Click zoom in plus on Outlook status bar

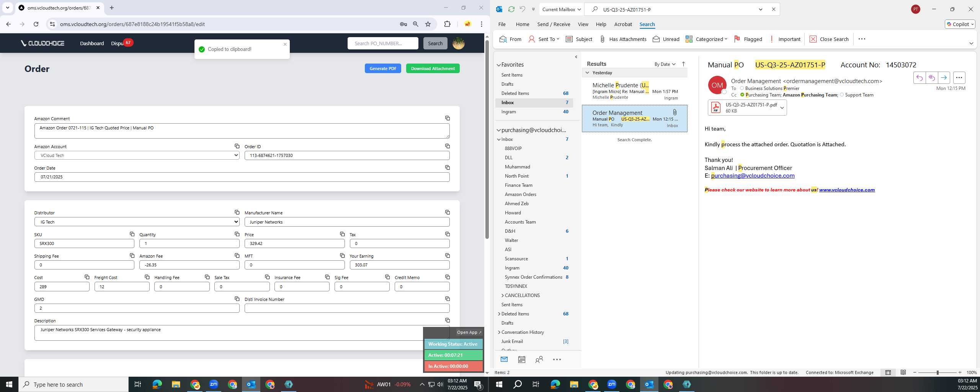[x=960, y=372]
